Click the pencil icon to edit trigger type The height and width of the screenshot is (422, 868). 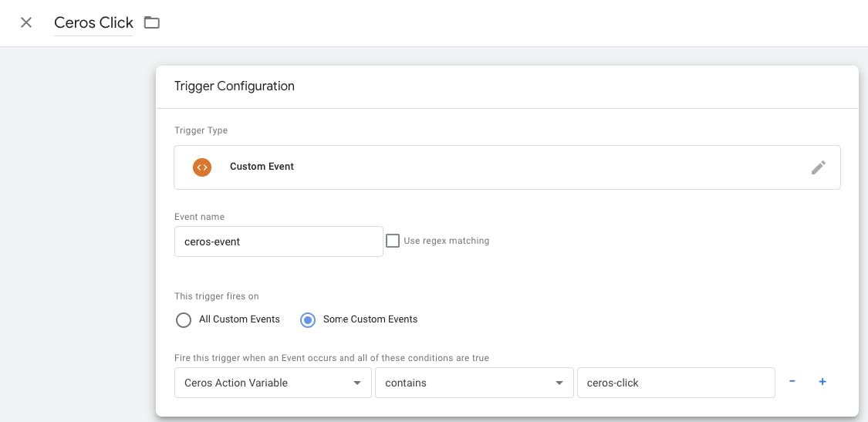[819, 167]
